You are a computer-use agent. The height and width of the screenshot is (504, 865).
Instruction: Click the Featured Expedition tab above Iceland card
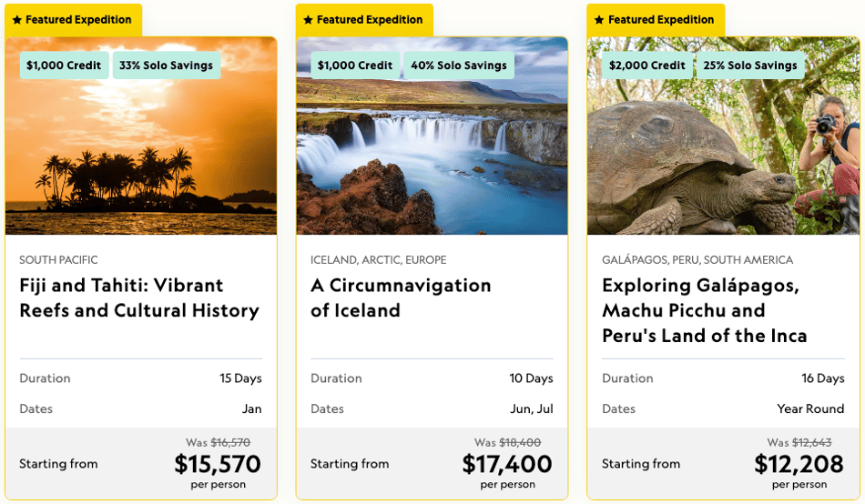click(364, 20)
